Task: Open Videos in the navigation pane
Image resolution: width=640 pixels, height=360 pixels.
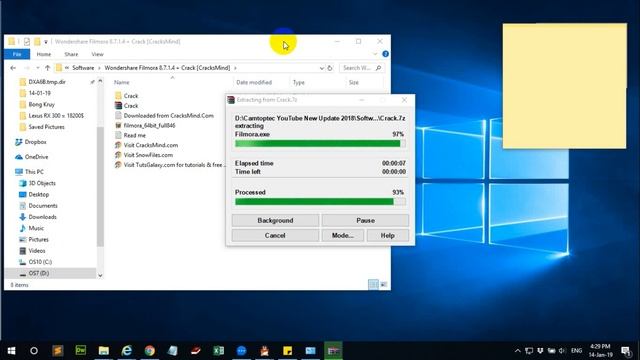Action: click(x=37, y=251)
